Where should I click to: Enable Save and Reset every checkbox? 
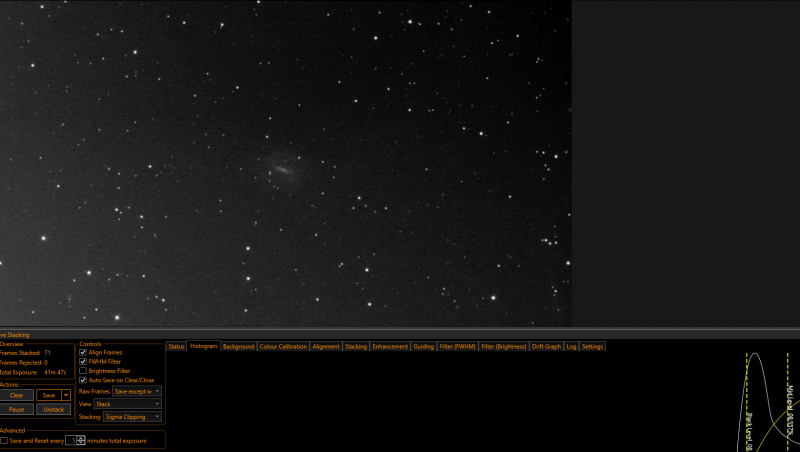pos(4,441)
